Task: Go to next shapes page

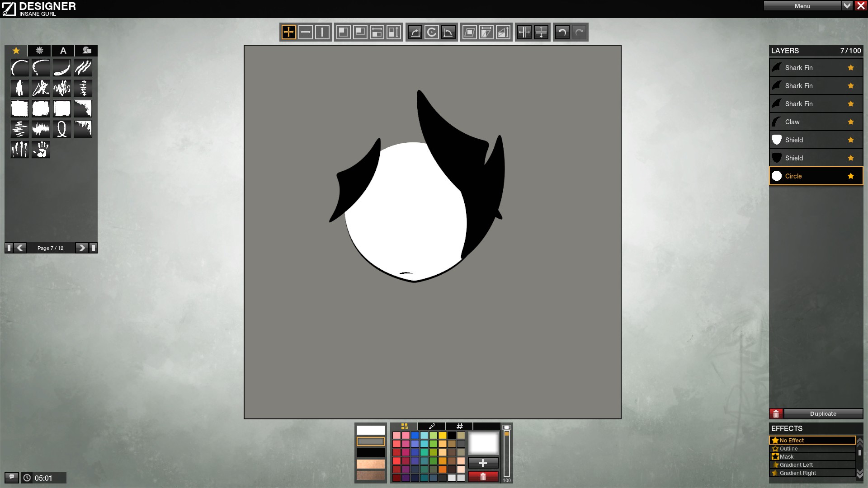Action: (81, 248)
